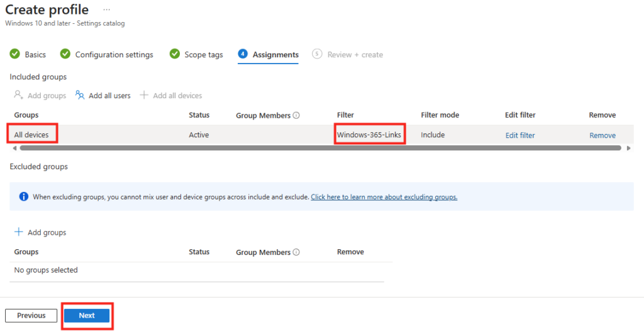This screenshot has width=644, height=331.
Task: Switch to the Basics tab
Action: [x=35, y=55]
